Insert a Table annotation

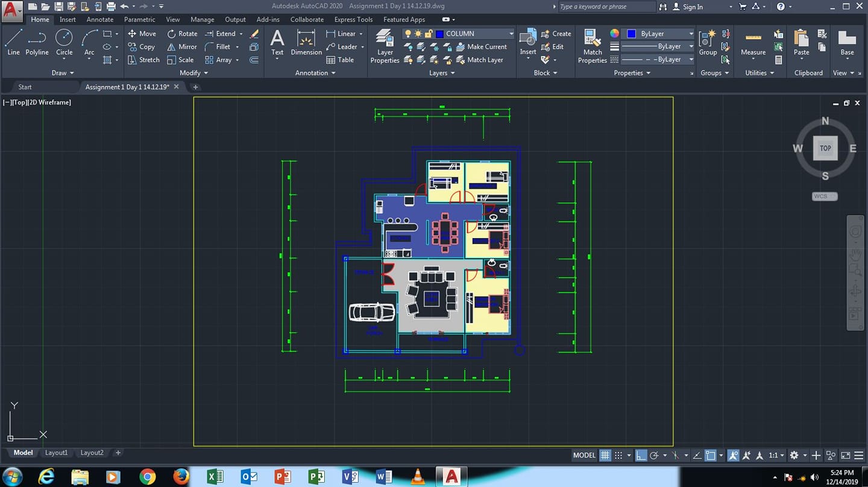click(x=340, y=60)
